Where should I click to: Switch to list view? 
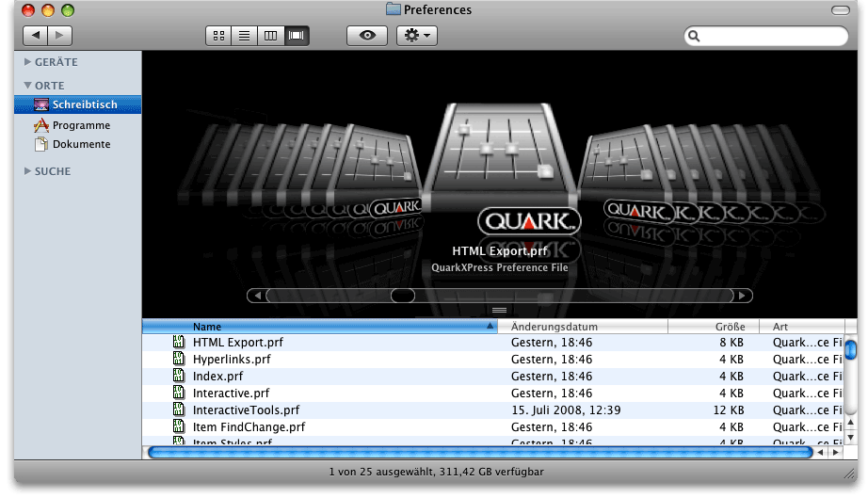[x=244, y=36]
